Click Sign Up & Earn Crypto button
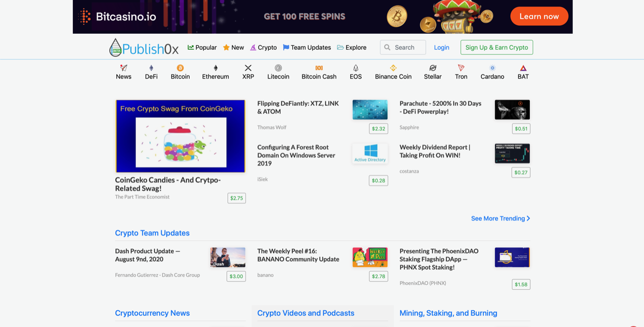Screen dimensions: 644x327 (x=497, y=47)
